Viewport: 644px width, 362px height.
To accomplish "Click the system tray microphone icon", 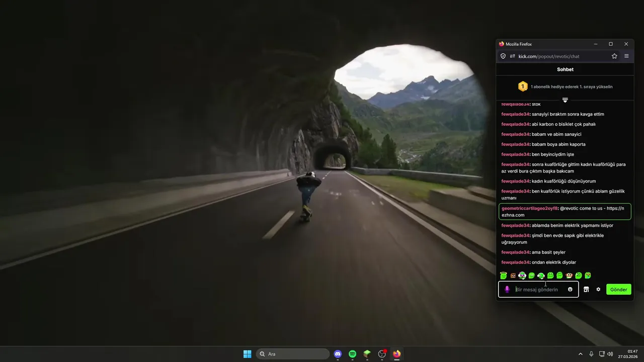I will 591,354.
